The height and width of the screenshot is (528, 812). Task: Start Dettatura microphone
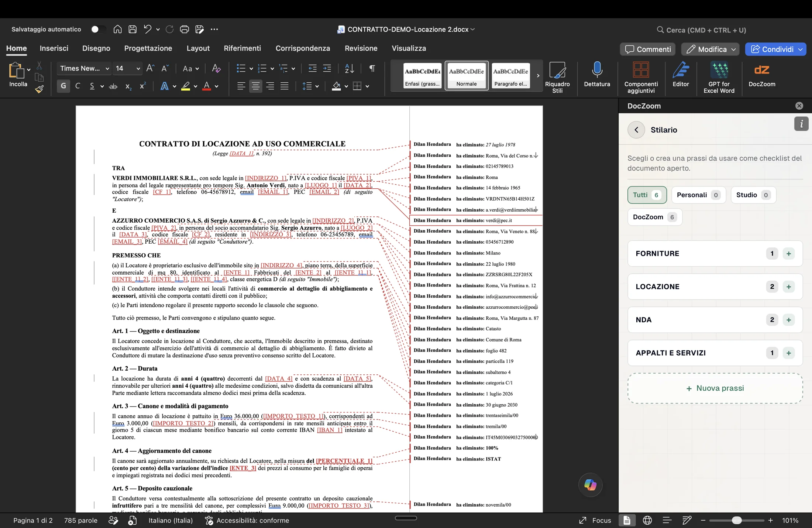[x=597, y=75]
